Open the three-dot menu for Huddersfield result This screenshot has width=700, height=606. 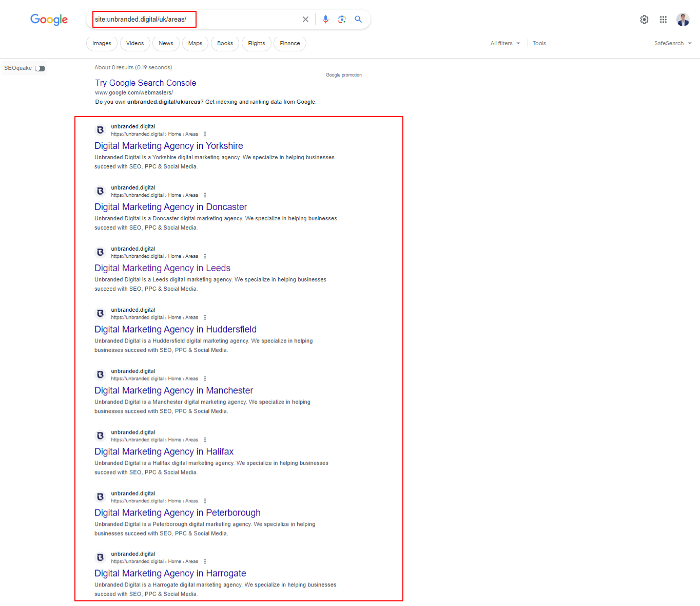205,317
